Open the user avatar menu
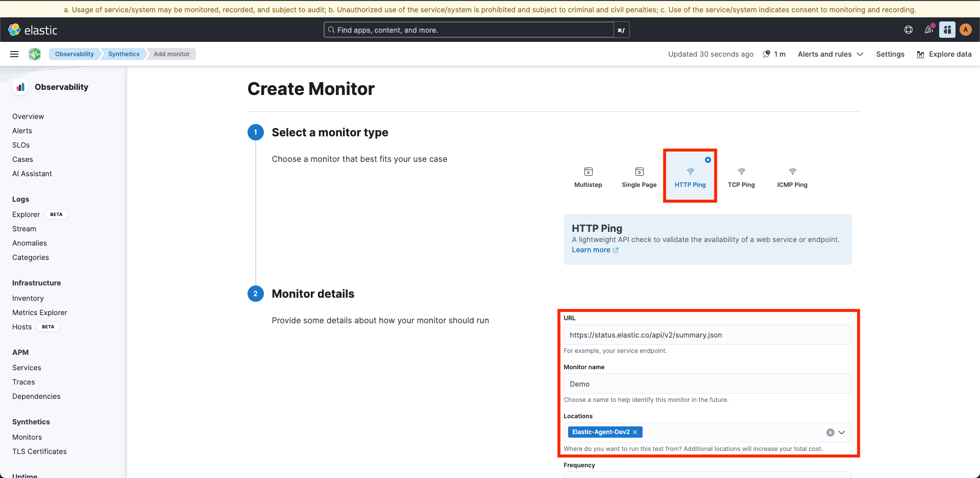This screenshot has height=478, width=980. pyautogui.click(x=965, y=30)
